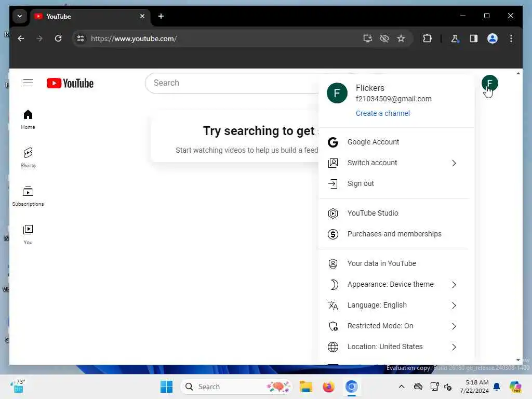Open the Windows Start menu
The height and width of the screenshot is (399, 532).
coord(166,387)
